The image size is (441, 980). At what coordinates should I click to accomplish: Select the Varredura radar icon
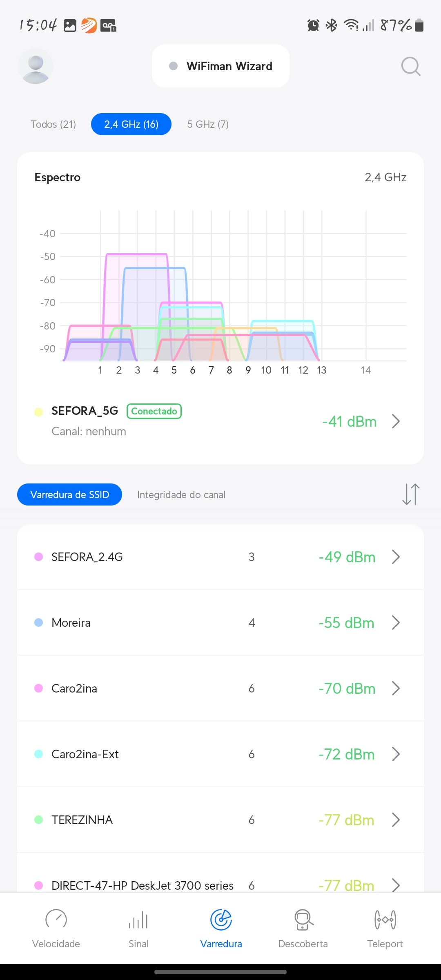[x=221, y=920]
